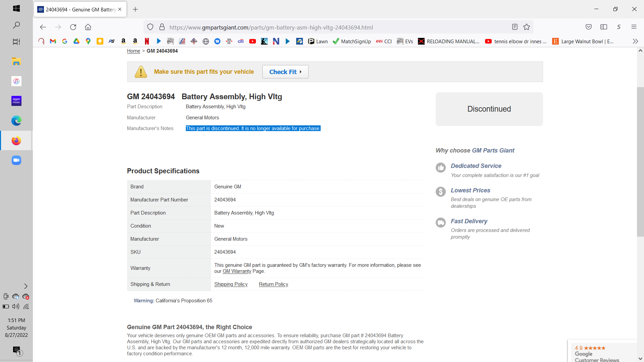This screenshot has width=644, height=362.
Task: Open the EVs bookmark folder
Action: point(405,41)
